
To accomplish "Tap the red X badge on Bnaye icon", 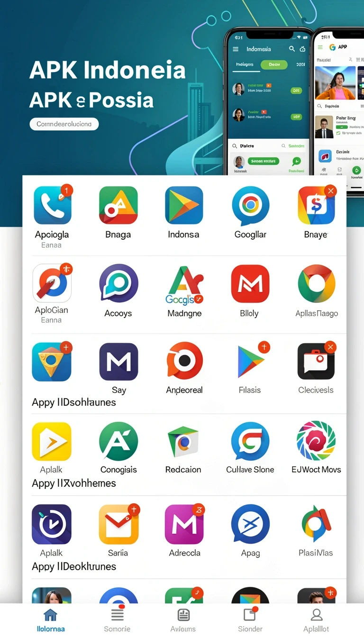I will (x=330, y=191).
